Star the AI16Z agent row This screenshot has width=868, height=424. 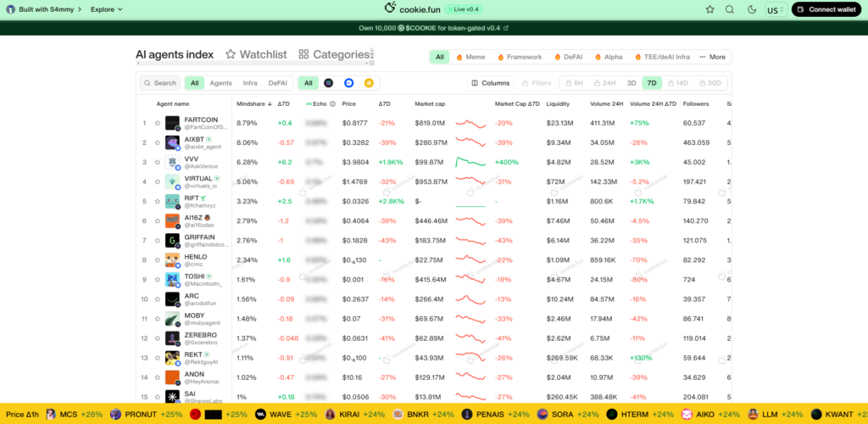point(158,220)
